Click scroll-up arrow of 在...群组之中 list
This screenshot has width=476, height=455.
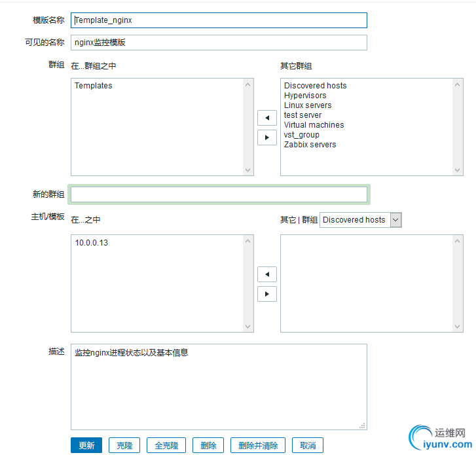pyautogui.click(x=247, y=84)
